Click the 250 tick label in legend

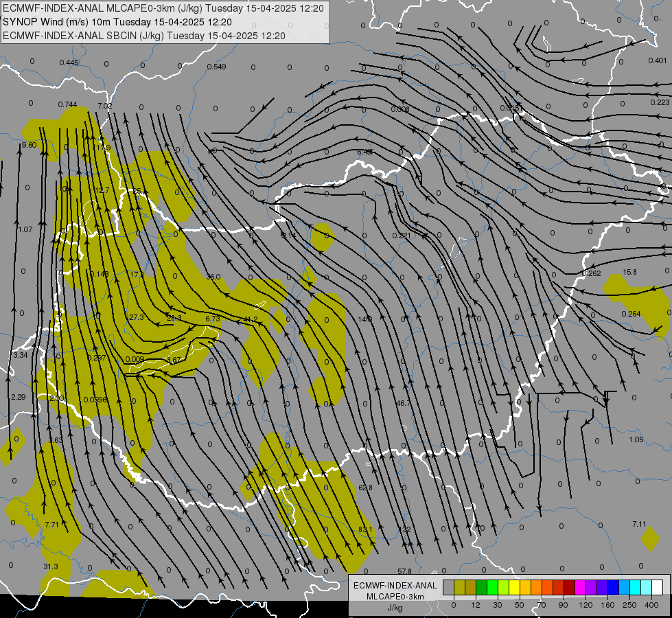point(629,605)
